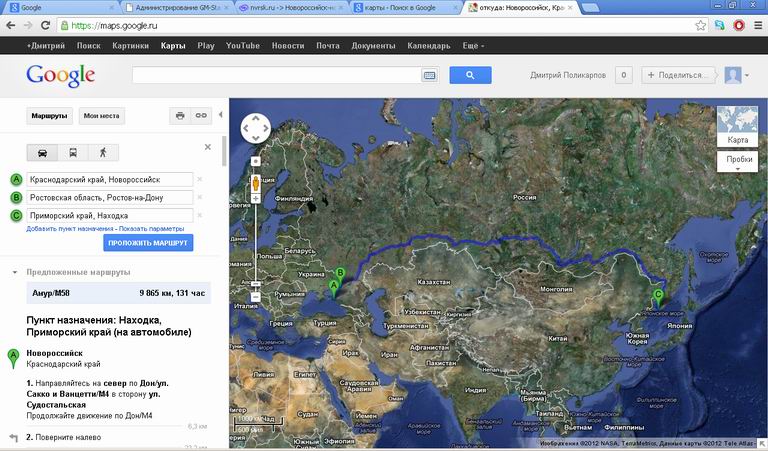
Task: Switch to карты - Поиск в Google tab
Action: (407, 8)
